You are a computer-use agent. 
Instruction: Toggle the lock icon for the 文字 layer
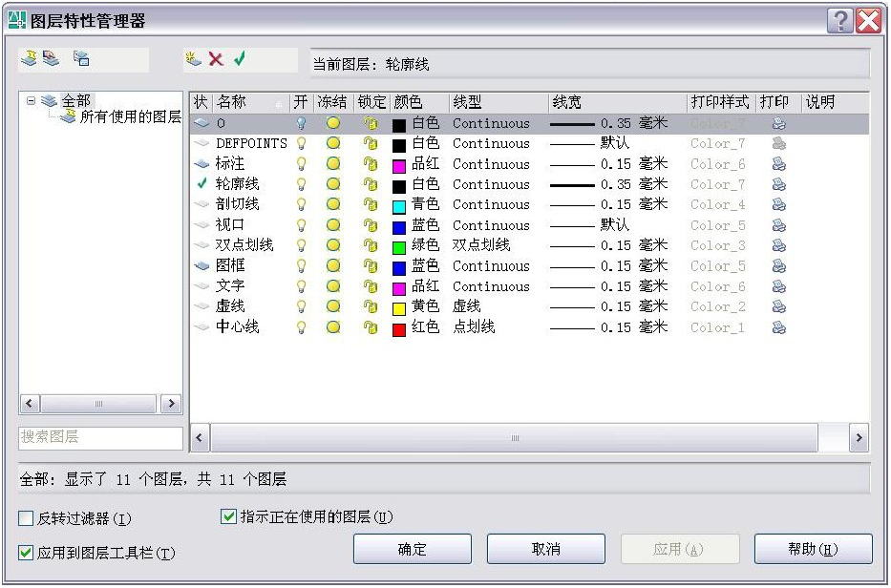371,286
